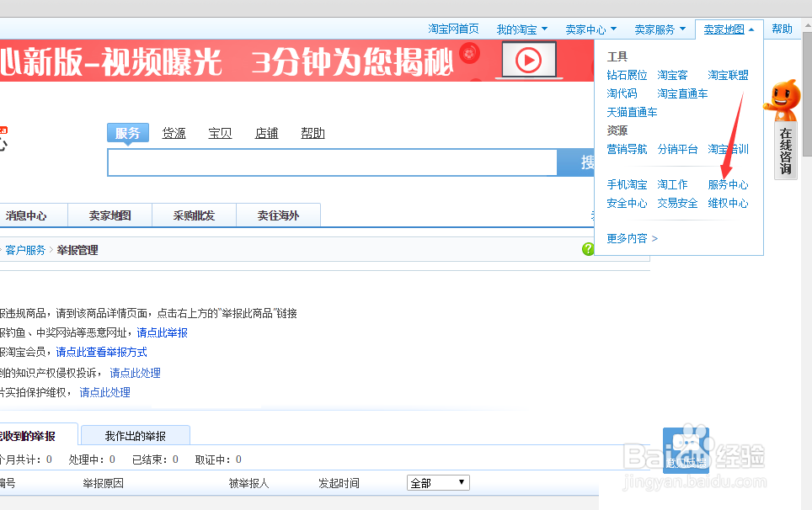The width and height of the screenshot is (812, 510).
Task: Expand the 卖家中心 dropdown menu
Action: pos(590,29)
